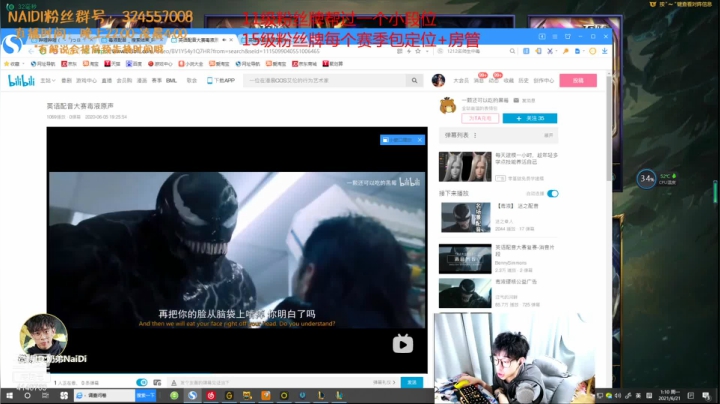Open 历史 history link
The height and width of the screenshot is (404, 720).
pyautogui.click(x=523, y=80)
